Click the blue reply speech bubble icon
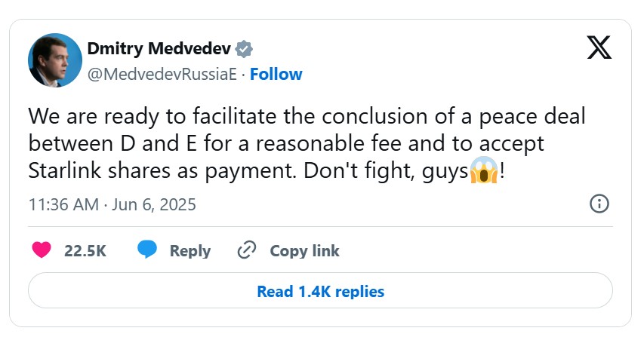Screen dimensions: 644x337 pos(148,250)
